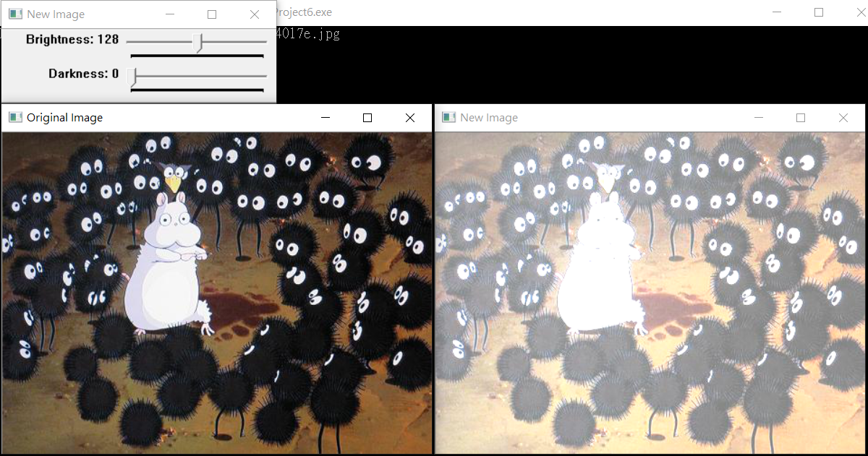Click the Darkness: 0 label
This screenshot has height=456, width=868.
tap(84, 74)
